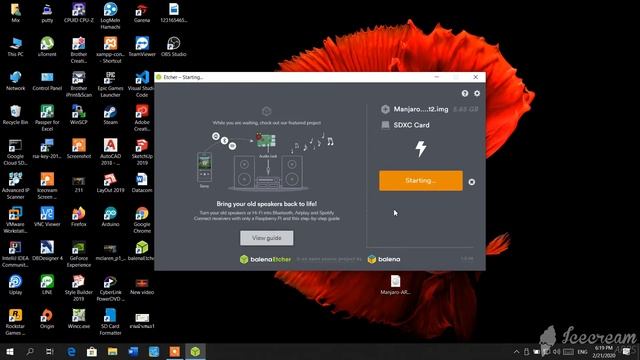Open Etcher help question mark icon
Image resolution: width=640 pixels, height=360 pixels.
(x=464, y=93)
